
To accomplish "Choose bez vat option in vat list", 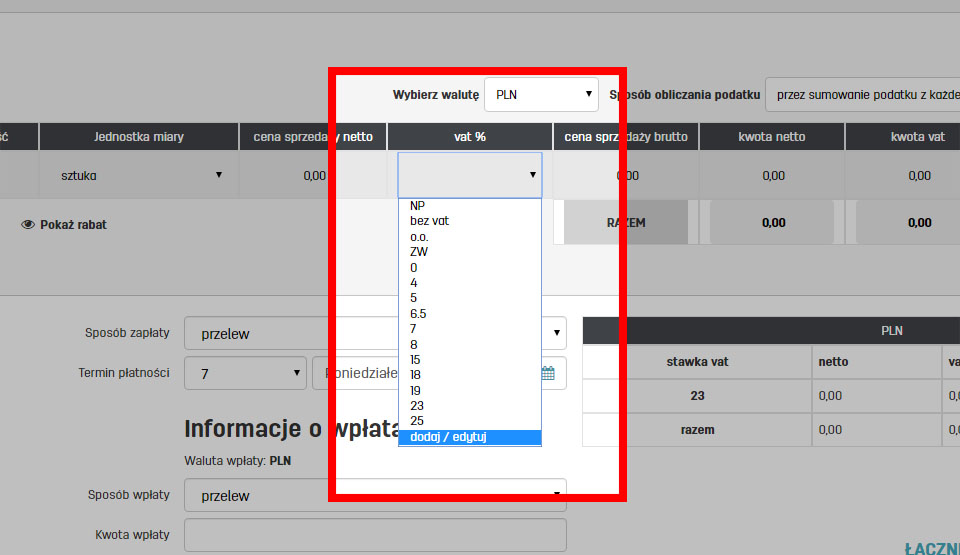I will tap(470, 221).
